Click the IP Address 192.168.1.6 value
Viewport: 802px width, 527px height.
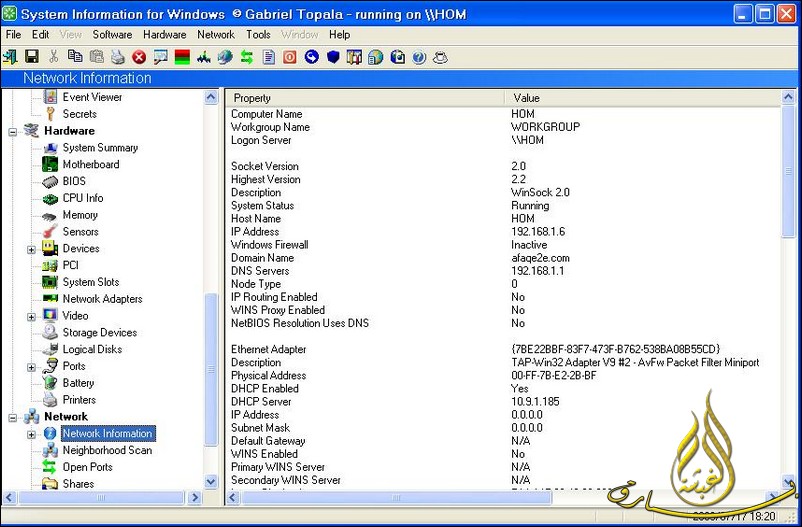[x=538, y=232]
